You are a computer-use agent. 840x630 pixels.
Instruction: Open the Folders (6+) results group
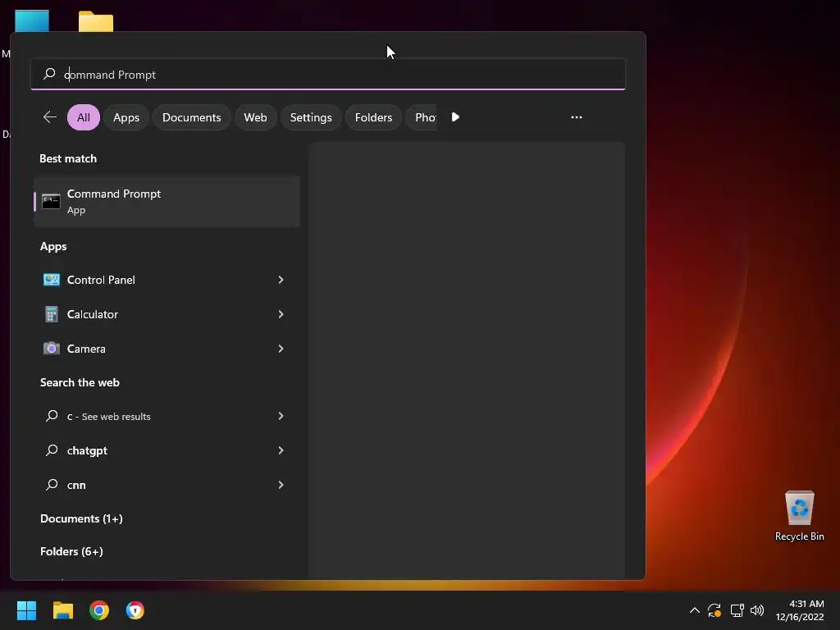(x=71, y=551)
